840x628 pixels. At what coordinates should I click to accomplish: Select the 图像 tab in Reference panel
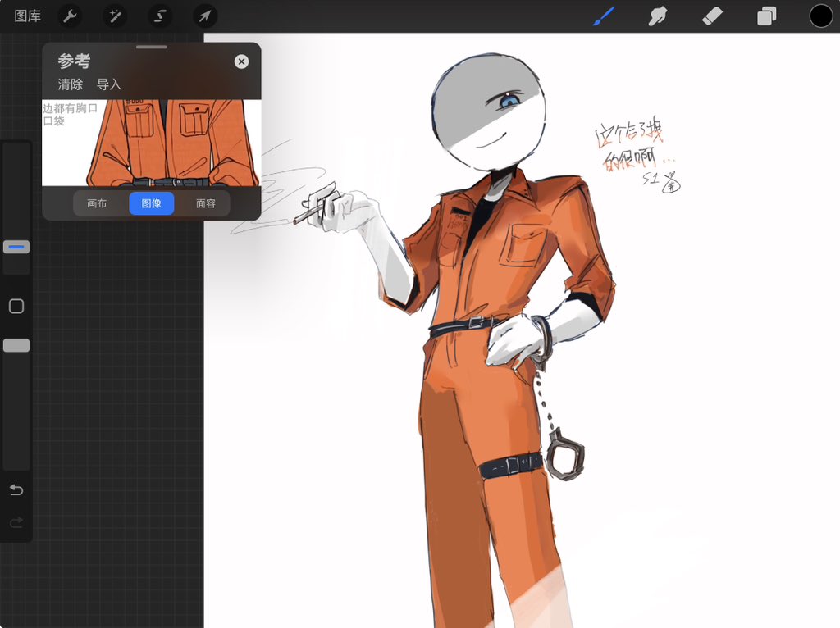pyautogui.click(x=151, y=203)
